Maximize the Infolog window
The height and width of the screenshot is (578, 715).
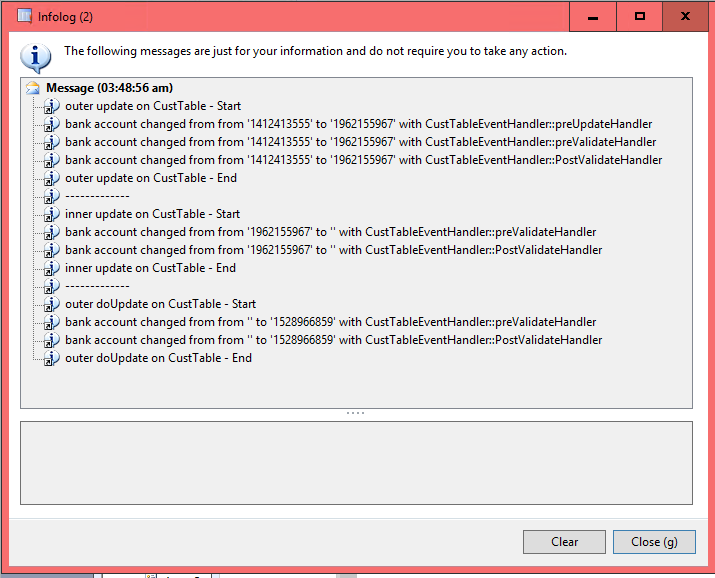coord(640,16)
